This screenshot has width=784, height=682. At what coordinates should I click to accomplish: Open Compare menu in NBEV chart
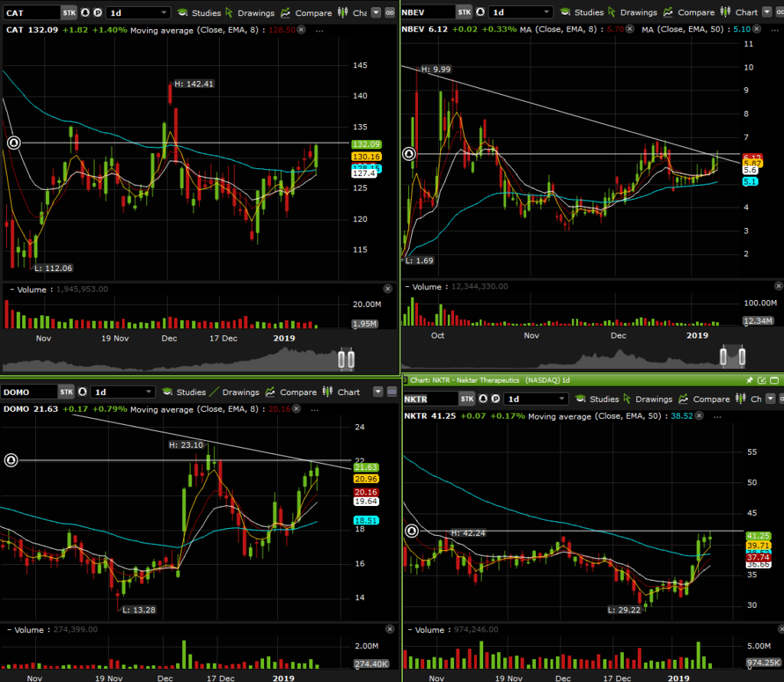click(689, 12)
